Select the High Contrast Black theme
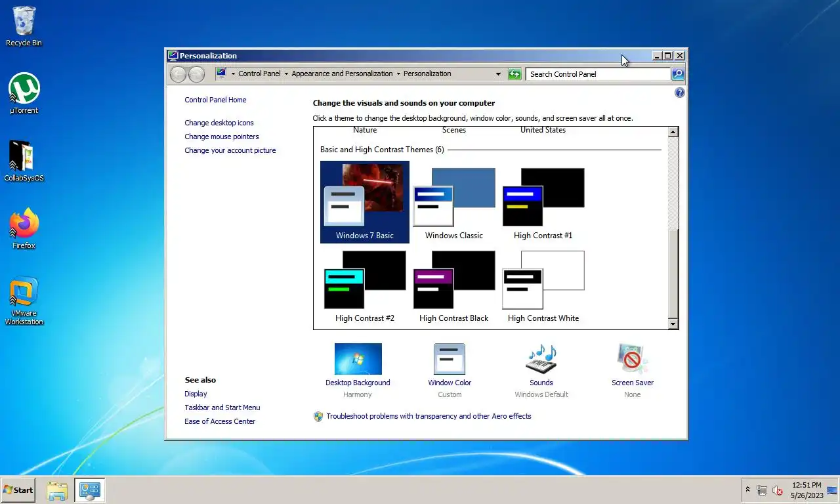The image size is (840, 504). (454, 285)
